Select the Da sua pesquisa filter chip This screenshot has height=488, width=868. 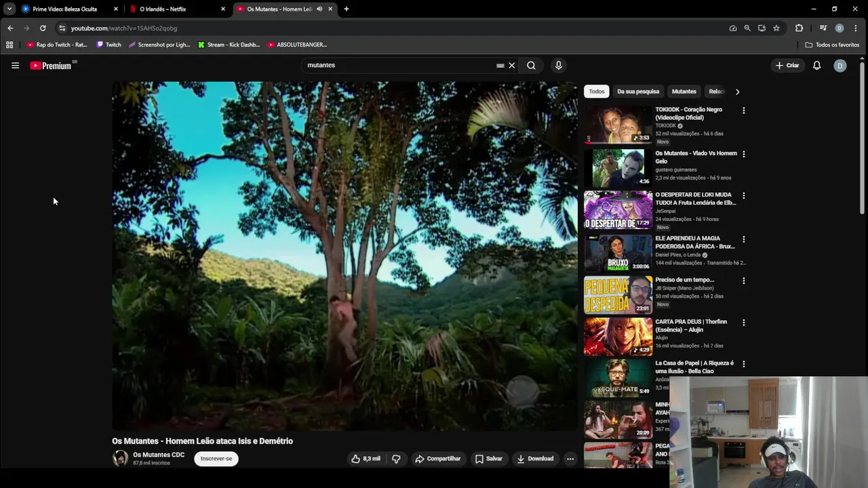638,91
